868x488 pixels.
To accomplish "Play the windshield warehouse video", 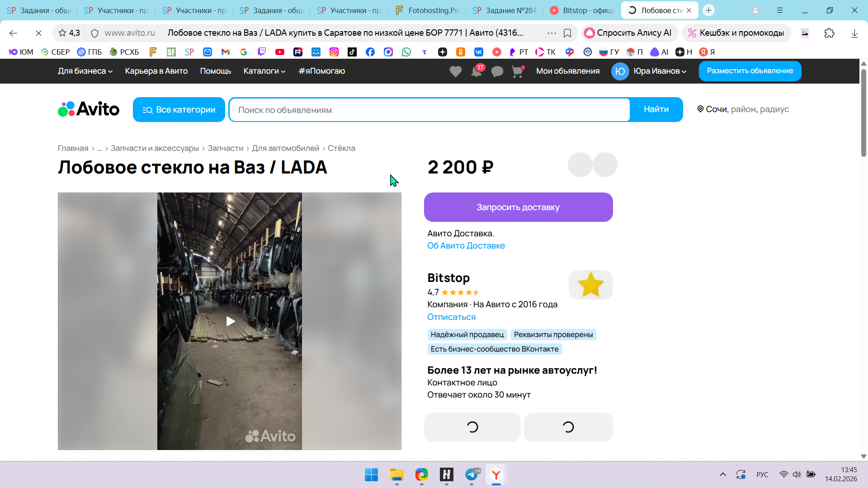I will (x=230, y=321).
